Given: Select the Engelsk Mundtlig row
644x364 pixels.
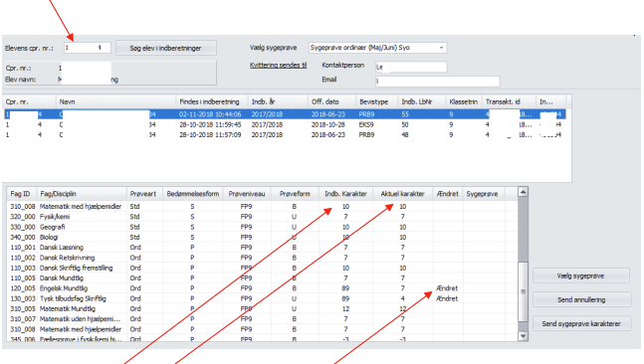Looking at the screenshot, I should (262, 288).
